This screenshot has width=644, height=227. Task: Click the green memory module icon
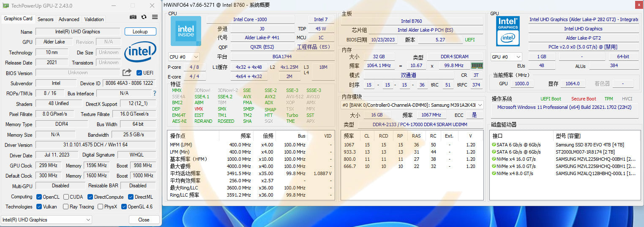[x=477, y=65]
